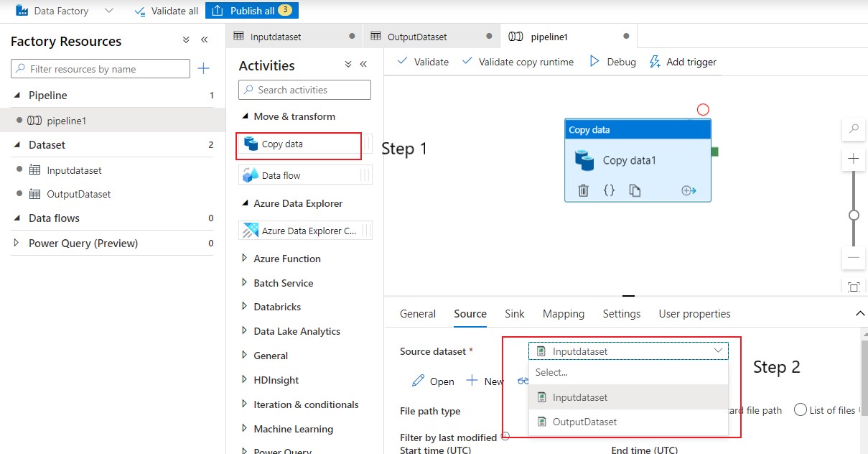Collapse the Data flows resource group
The width and height of the screenshot is (868, 454).
17,218
